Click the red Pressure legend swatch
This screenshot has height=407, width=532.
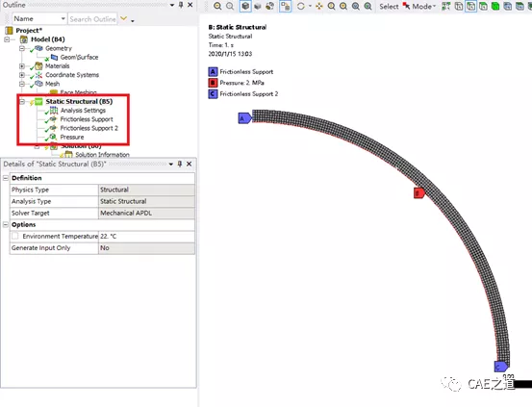point(213,83)
